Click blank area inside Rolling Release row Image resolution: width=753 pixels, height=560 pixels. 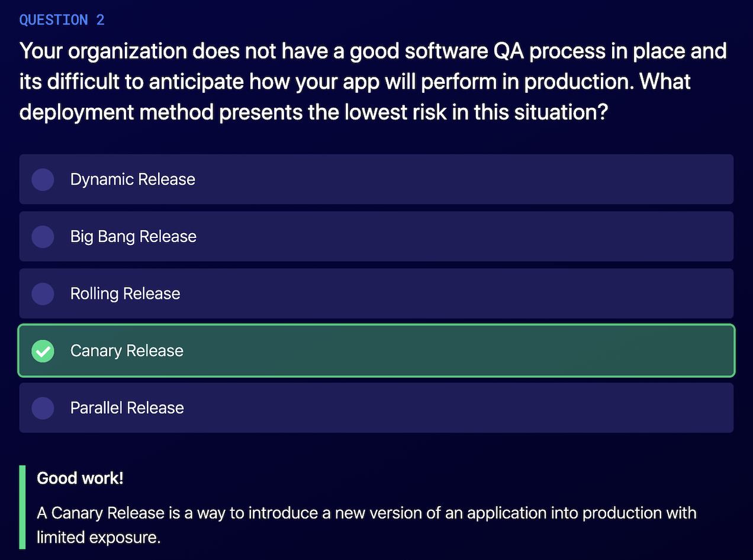[x=462, y=294]
